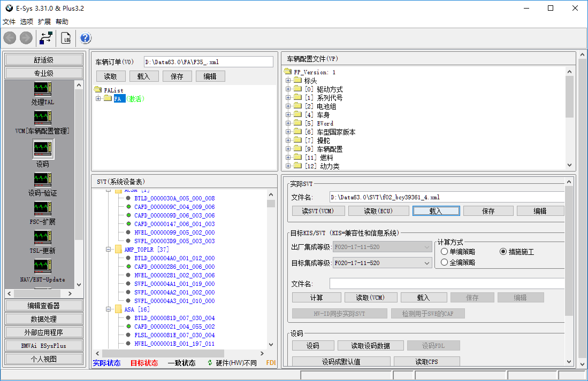This screenshot has height=381, width=588.
Task: Click the folder icon for [11] 燃料
Action: click(x=298, y=157)
